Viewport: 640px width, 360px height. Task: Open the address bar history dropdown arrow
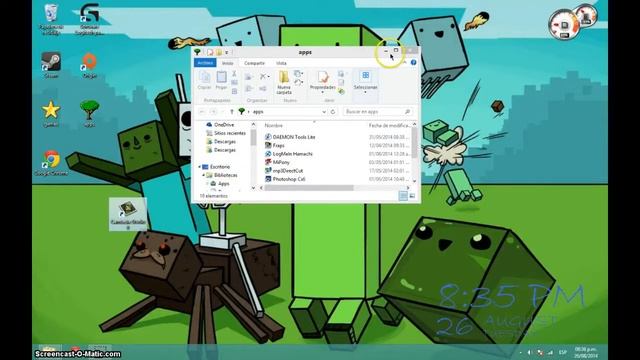point(324,111)
